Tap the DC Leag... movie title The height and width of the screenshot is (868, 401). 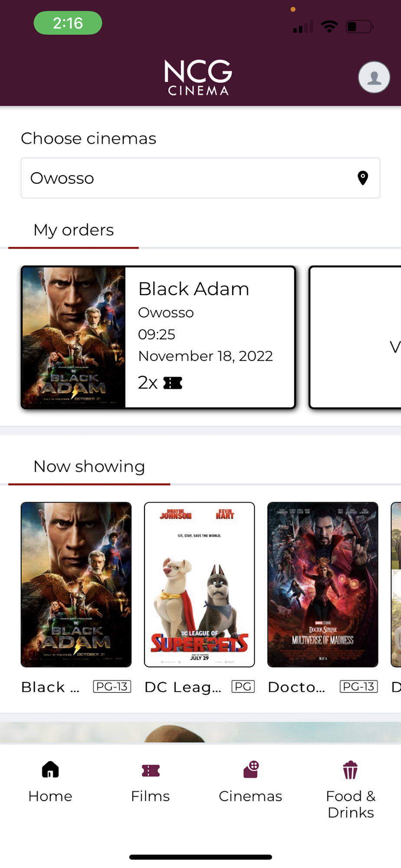point(183,687)
